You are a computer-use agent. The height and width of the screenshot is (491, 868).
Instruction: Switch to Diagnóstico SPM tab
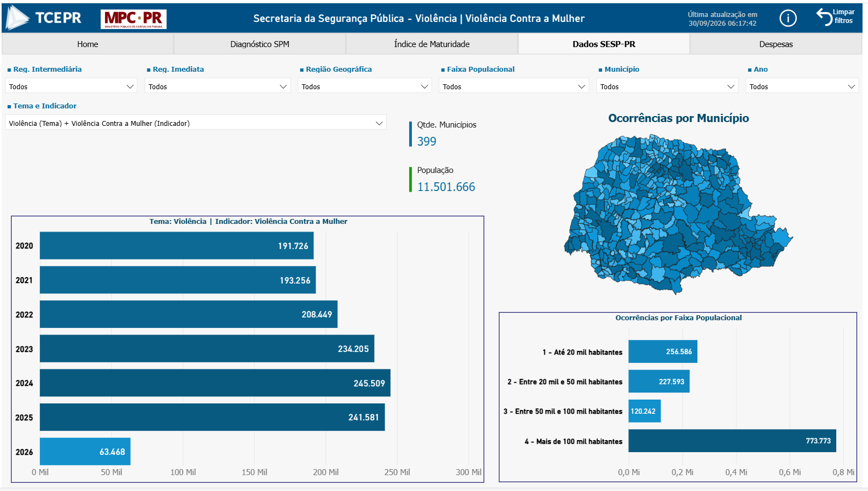coord(260,44)
